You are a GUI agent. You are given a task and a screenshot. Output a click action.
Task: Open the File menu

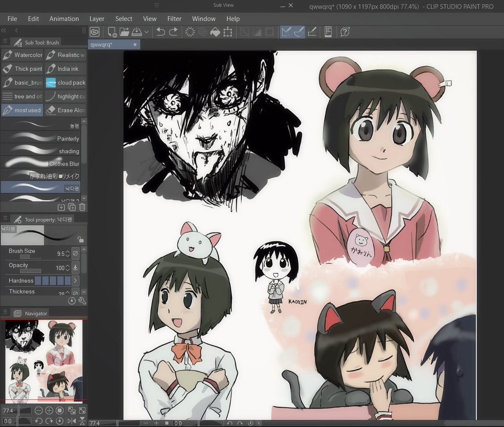[13, 18]
